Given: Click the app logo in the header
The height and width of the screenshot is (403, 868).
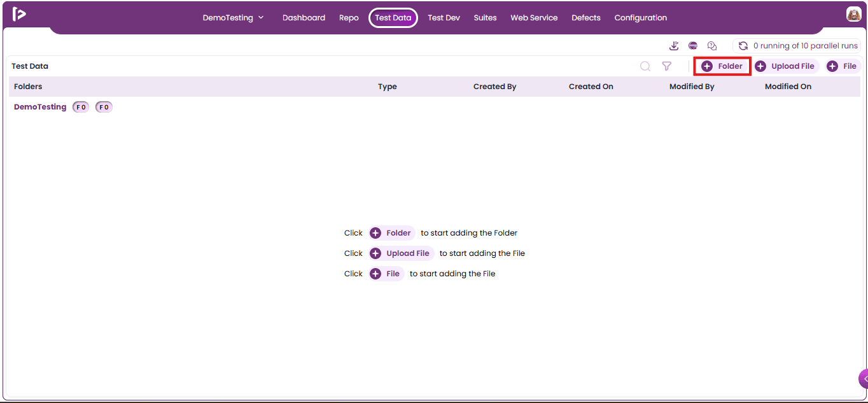Looking at the screenshot, I should 19,14.
